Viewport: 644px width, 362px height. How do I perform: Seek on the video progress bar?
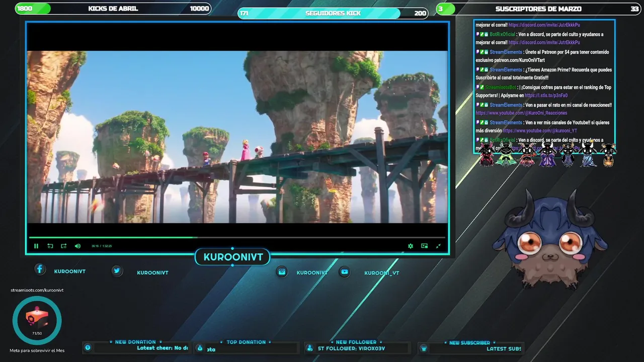pyautogui.click(x=237, y=237)
